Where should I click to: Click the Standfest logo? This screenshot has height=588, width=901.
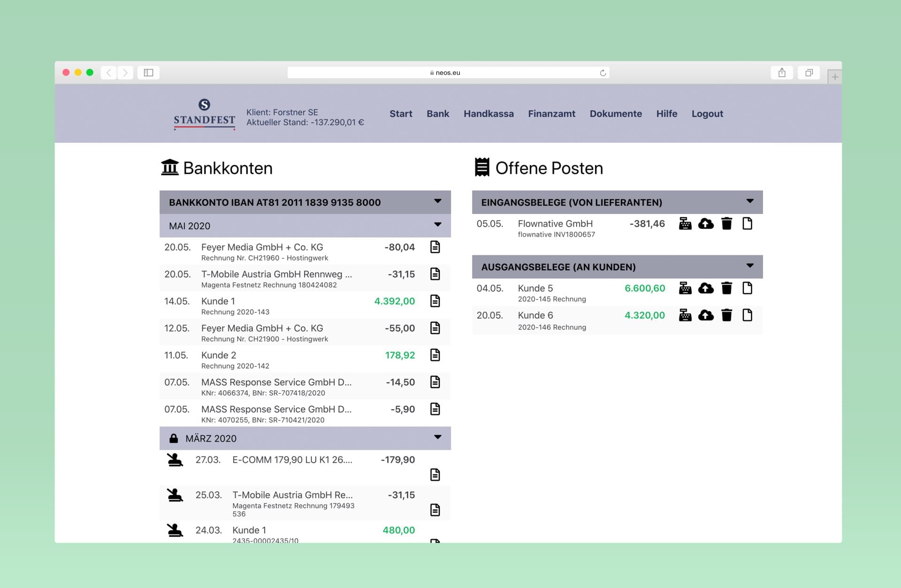point(204,114)
